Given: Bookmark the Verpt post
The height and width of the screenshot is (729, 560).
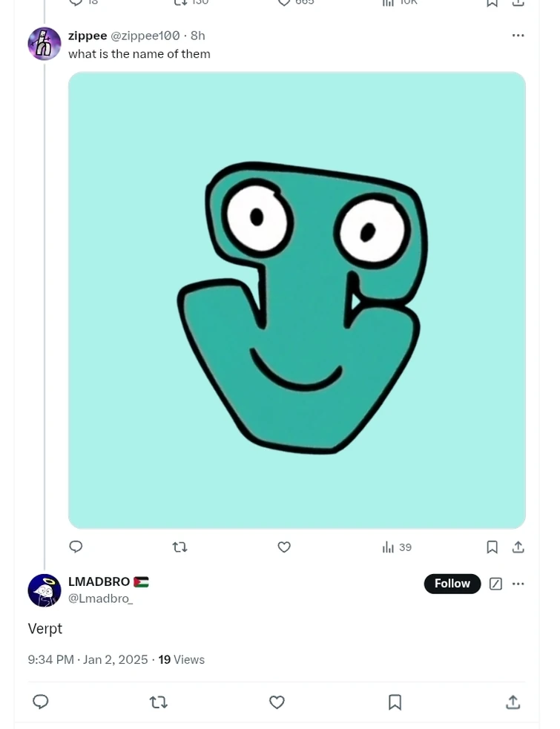Looking at the screenshot, I should [395, 702].
